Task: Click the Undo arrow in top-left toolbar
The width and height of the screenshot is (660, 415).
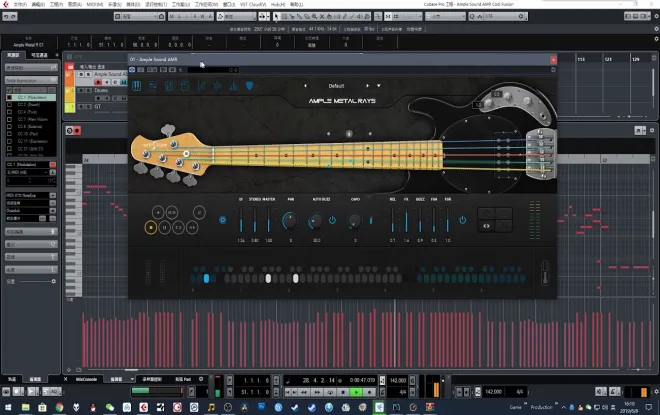Action: [6, 16]
